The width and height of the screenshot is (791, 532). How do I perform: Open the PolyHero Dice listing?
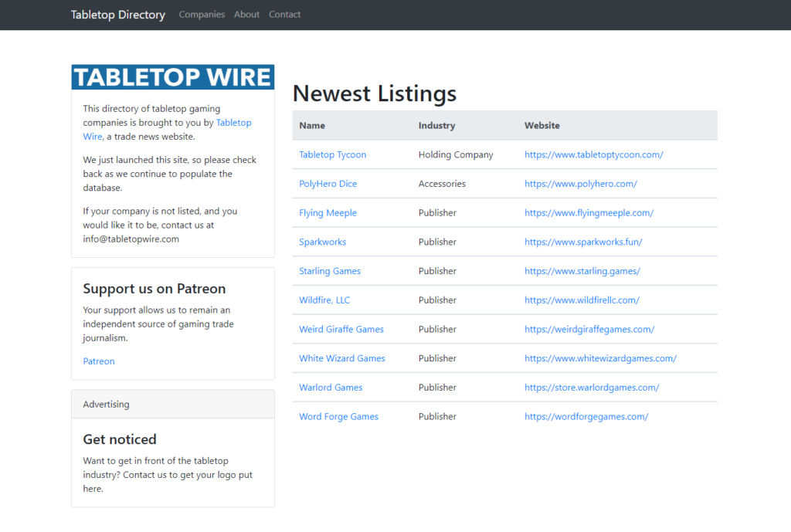(328, 184)
